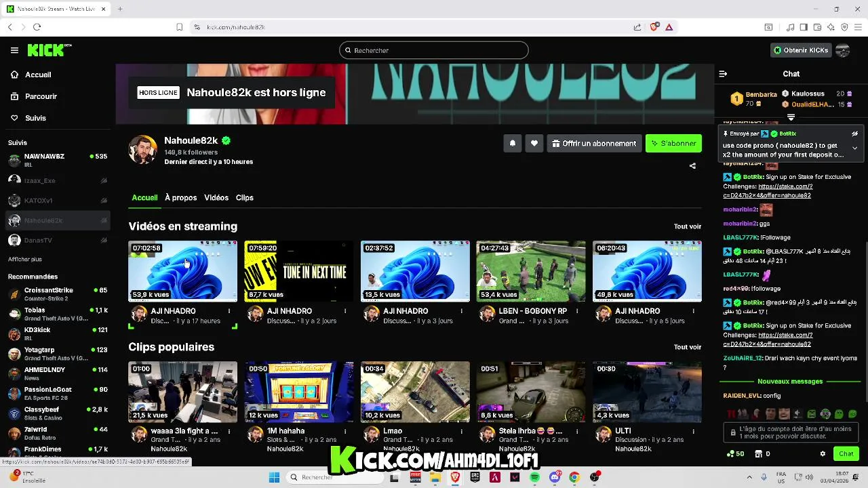
Task: Open Discord from the taskbar
Action: click(x=555, y=477)
